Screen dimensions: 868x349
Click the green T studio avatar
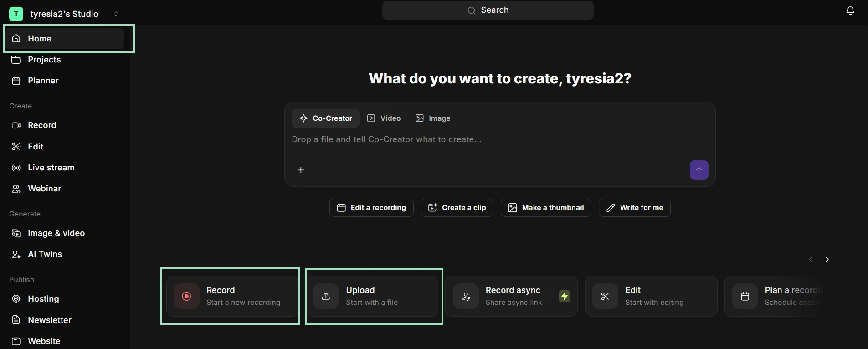[16, 14]
